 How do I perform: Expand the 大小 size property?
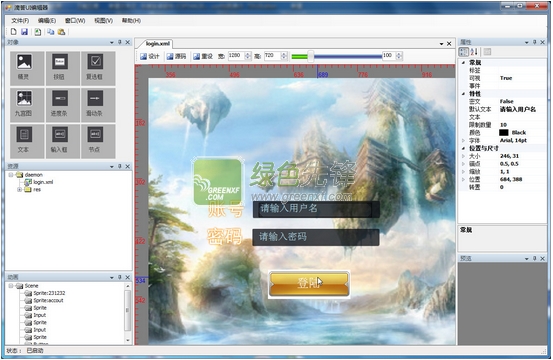pyautogui.click(x=463, y=156)
